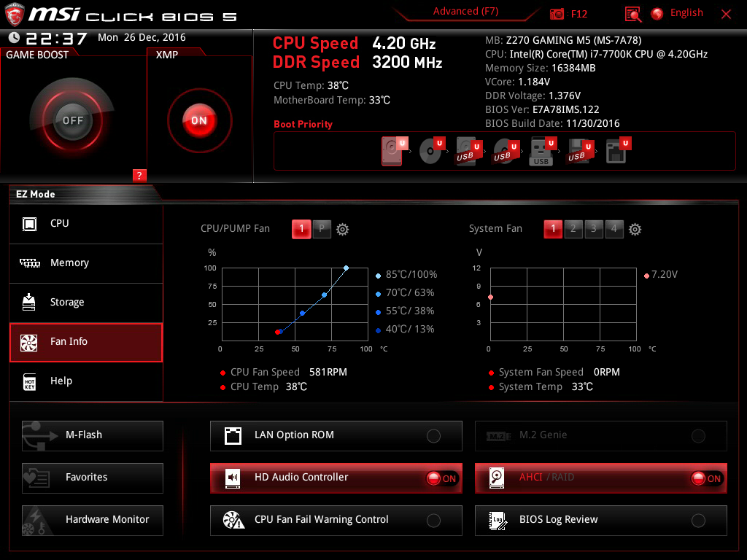The height and width of the screenshot is (560, 747).
Task: Select the USB CD/DVD boot device icon
Action: 506,152
